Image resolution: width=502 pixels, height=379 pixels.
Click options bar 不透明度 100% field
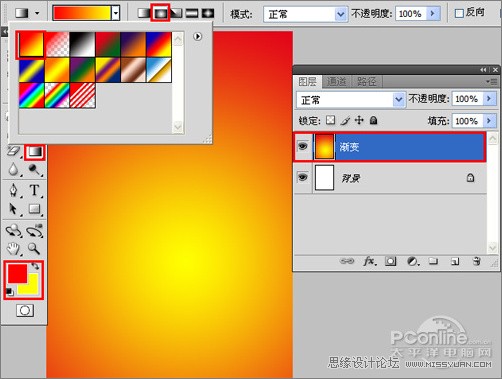pyautogui.click(x=411, y=13)
